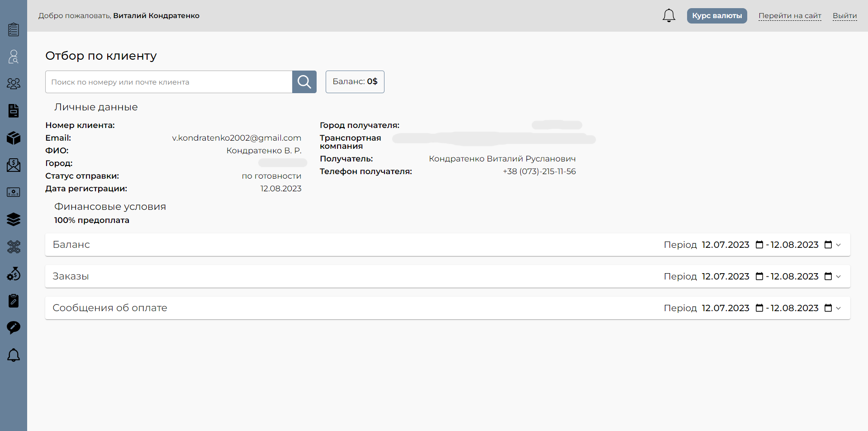The width and height of the screenshot is (868, 431).
Task: Open start date calendar in Сообщения об оплате row
Action: click(x=759, y=308)
